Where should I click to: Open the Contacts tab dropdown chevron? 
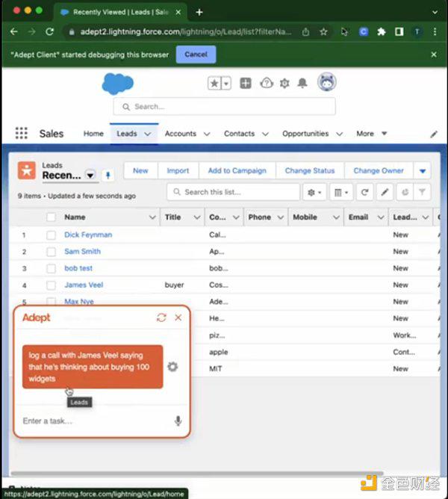265,134
